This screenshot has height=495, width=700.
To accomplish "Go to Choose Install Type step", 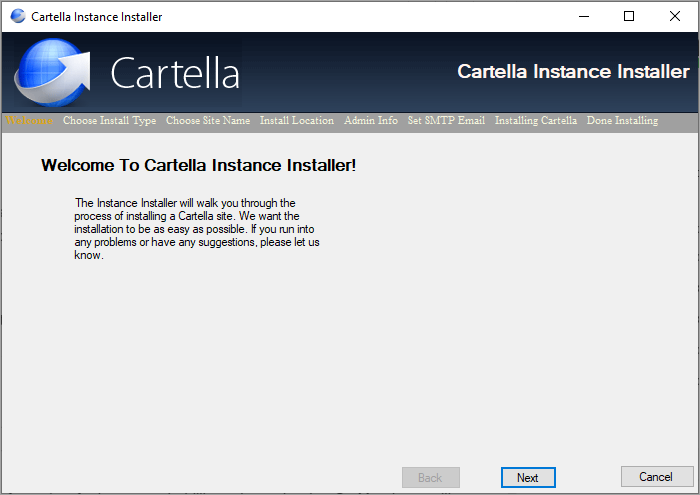I will click(x=109, y=121).
